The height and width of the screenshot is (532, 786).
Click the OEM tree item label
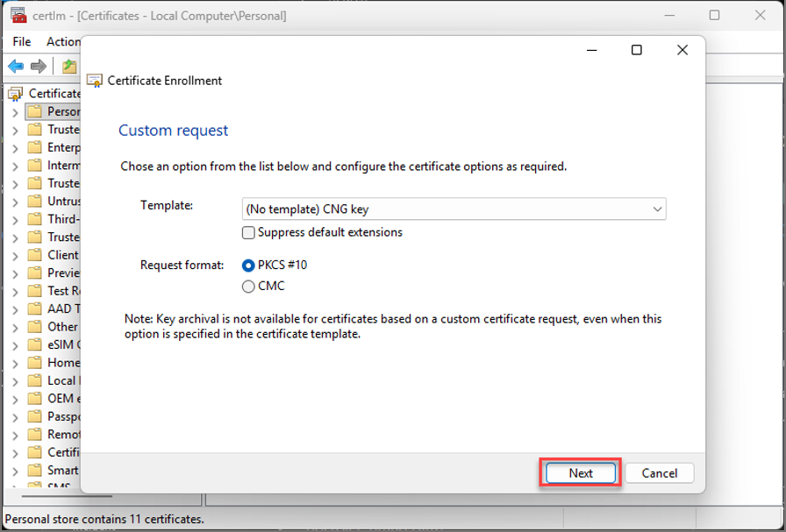pos(64,398)
